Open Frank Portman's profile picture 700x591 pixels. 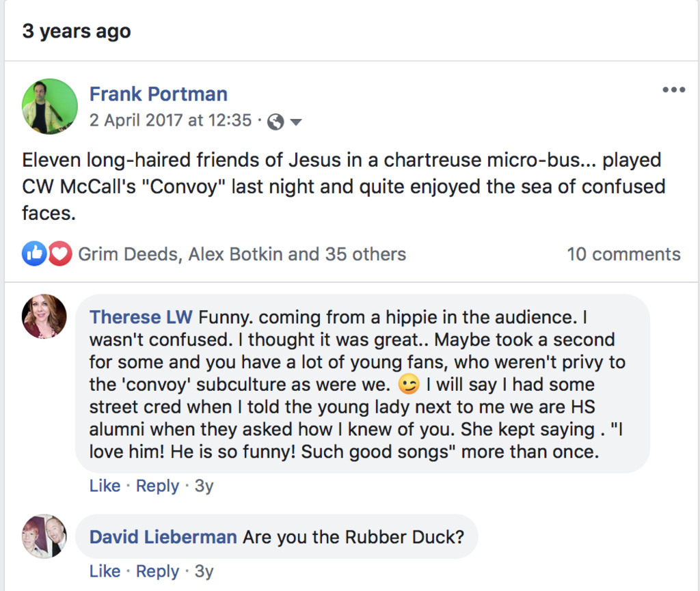pos(49,106)
